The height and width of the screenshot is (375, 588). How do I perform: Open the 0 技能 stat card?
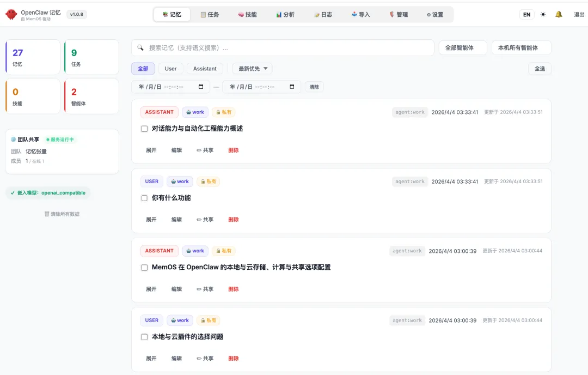point(33,96)
